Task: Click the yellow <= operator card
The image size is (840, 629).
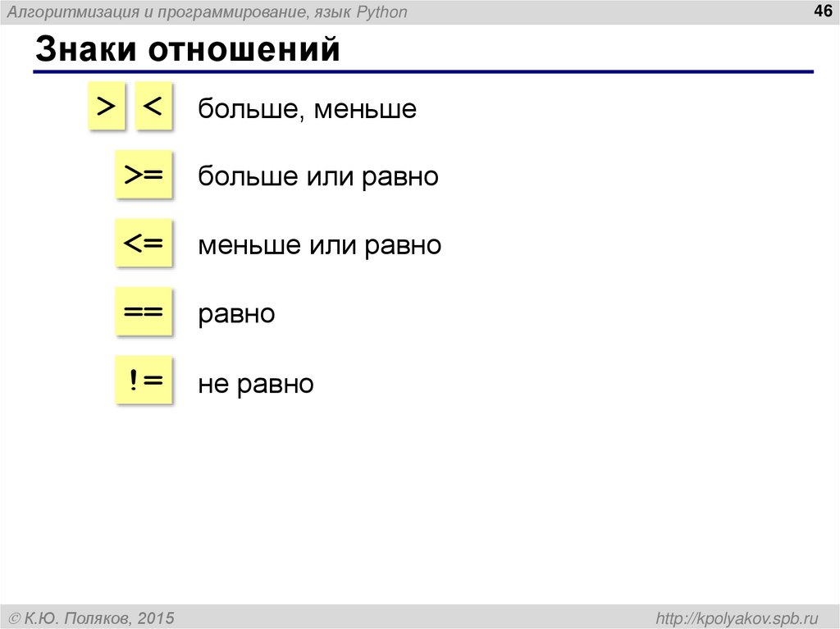Action: [x=144, y=242]
